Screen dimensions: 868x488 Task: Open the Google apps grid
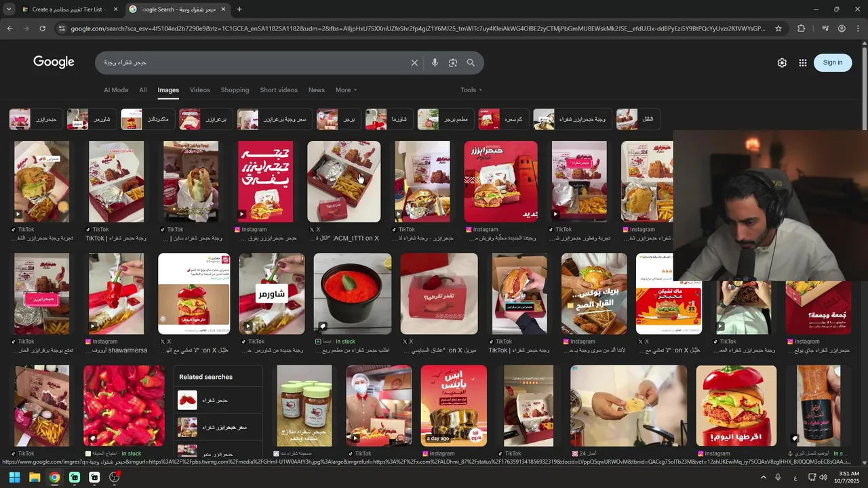803,62
